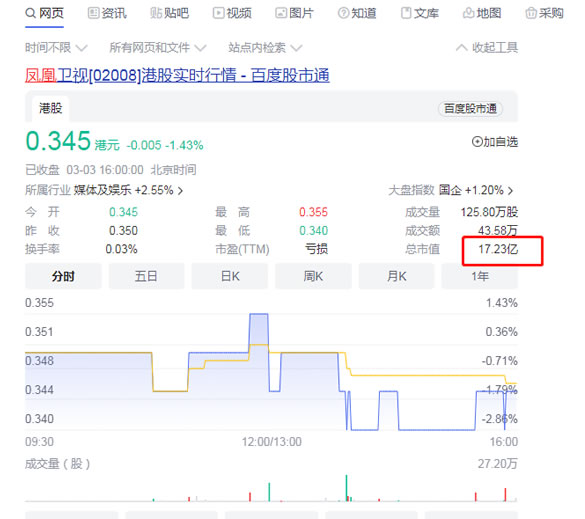Switch chart to 周K view

313,276
